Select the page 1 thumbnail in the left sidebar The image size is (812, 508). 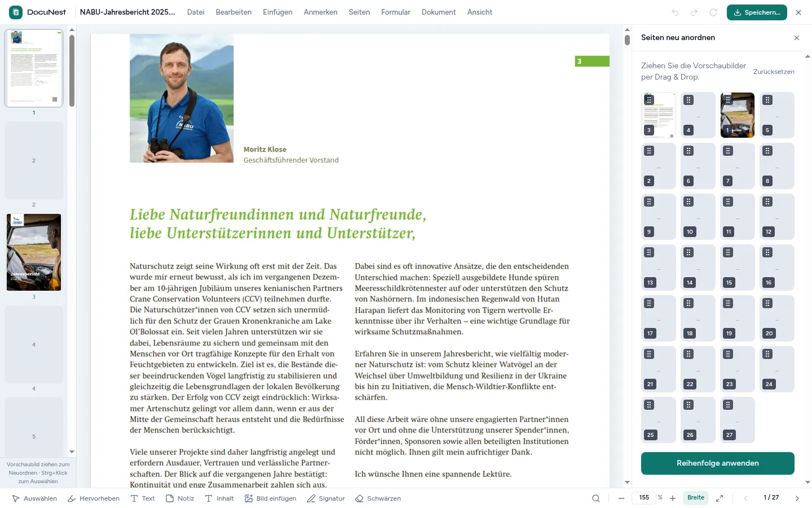click(34, 68)
